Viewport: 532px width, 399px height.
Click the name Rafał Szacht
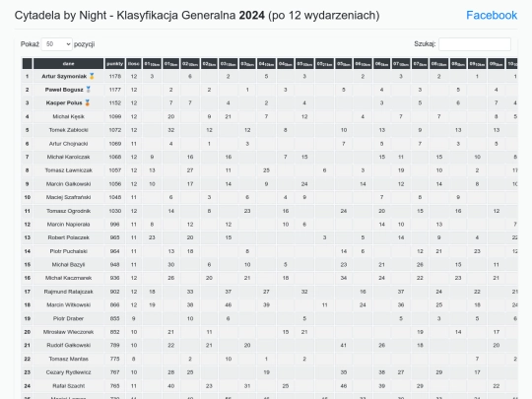pyautogui.click(x=69, y=386)
